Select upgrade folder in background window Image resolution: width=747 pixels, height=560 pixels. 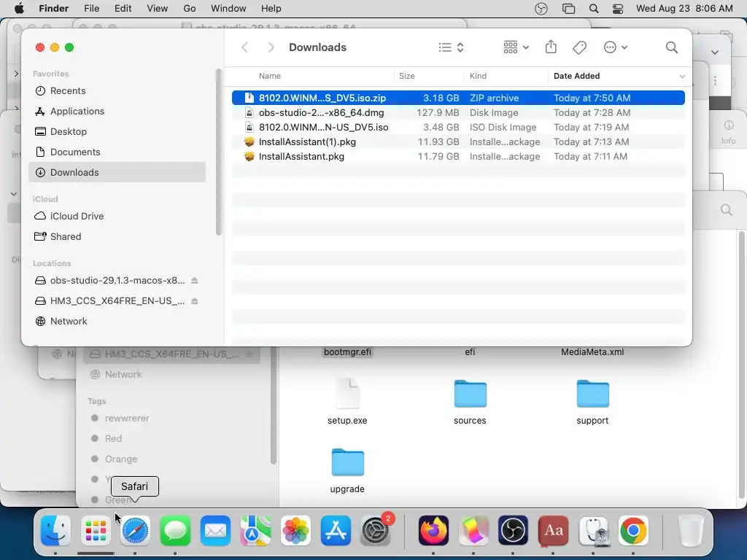pyautogui.click(x=347, y=470)
